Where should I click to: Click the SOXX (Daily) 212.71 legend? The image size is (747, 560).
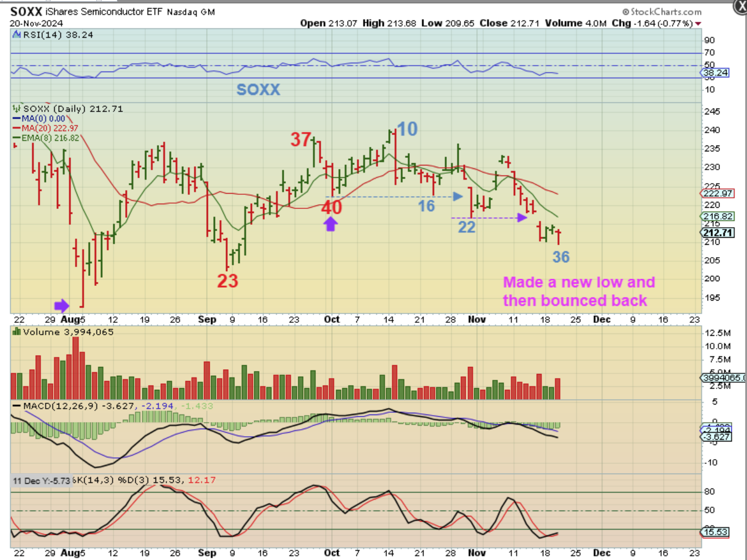[73, 109]
